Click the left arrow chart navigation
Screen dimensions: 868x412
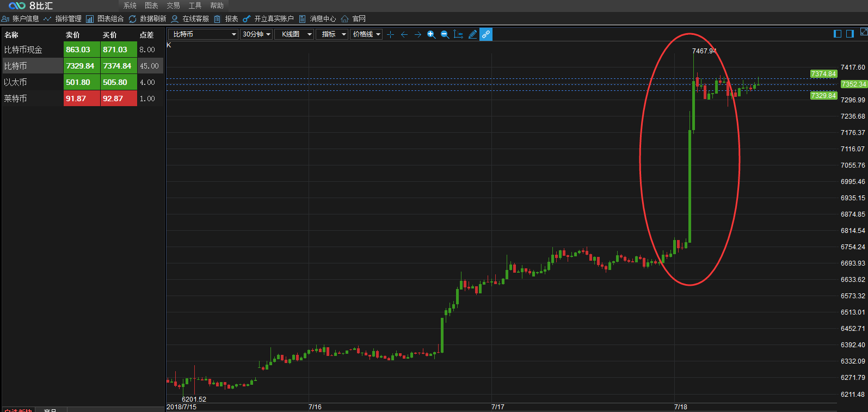click(404, 34)
